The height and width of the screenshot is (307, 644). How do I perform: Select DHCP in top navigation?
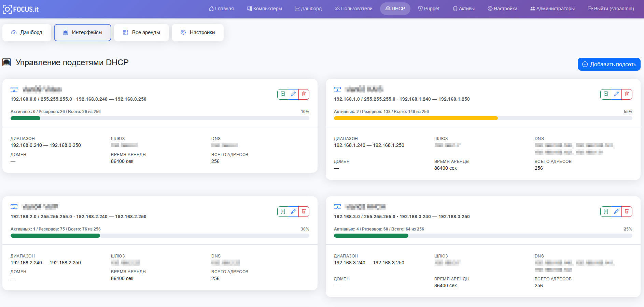coord(395,9)
